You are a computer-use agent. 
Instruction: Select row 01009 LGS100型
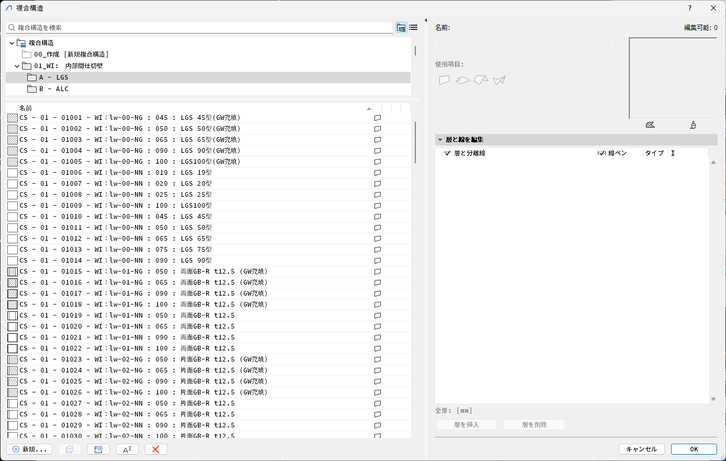(208, 206)
